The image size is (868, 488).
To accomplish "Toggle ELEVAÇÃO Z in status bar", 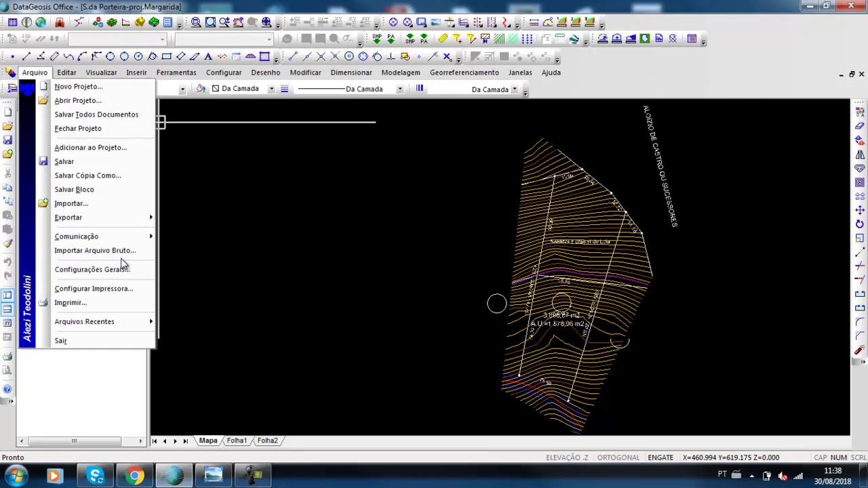I will point(567,457).
